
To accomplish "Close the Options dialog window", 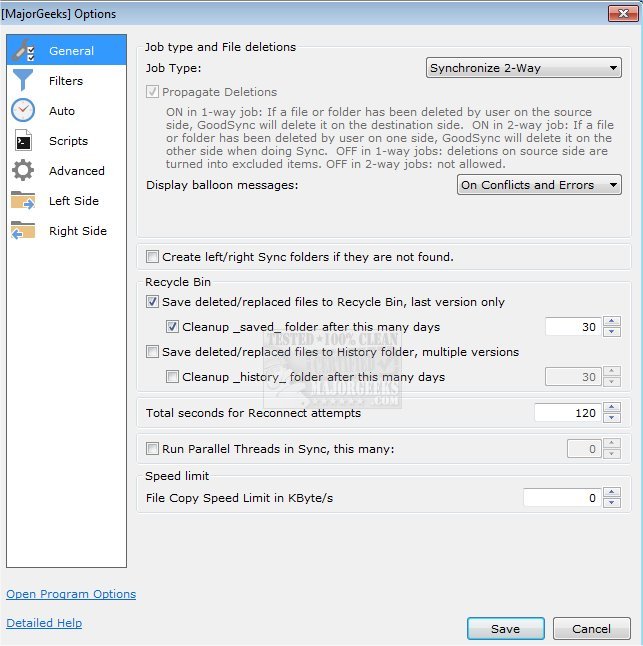I will tap(623, 14).
